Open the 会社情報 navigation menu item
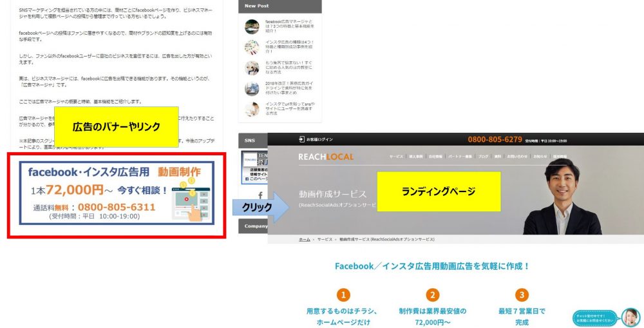Image resolution: width=644 pixels, height=328 pixels. coord(435,157)
